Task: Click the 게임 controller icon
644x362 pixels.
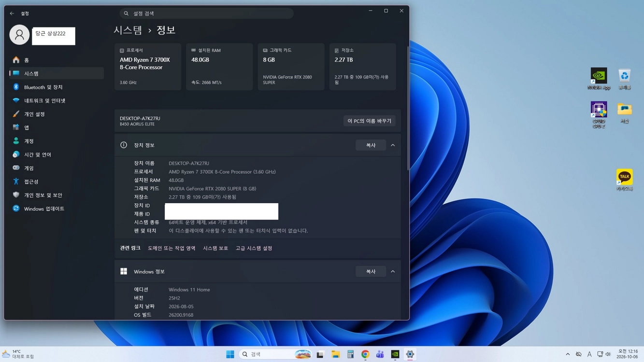Action: (16, 168)
